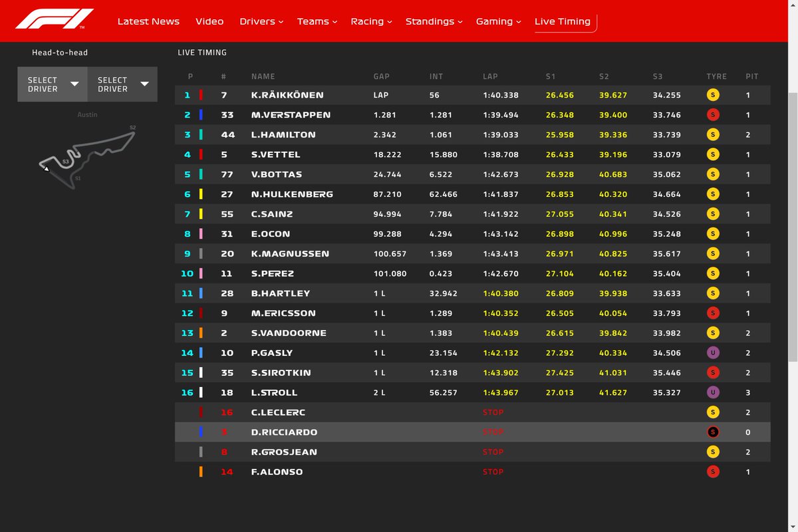Select the S.VETTEL driver name
This screenshot has width=798, height=532.
(276, 155)
